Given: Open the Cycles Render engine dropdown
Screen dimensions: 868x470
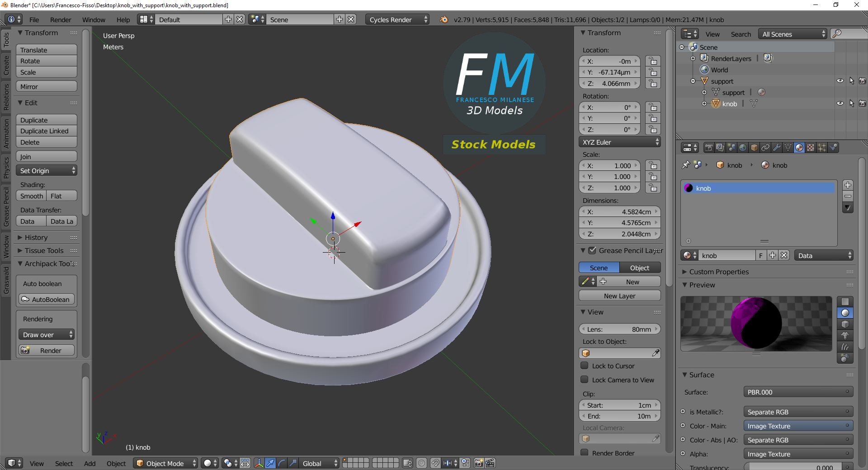Looking at the screenshot, I should click(397, 19).
